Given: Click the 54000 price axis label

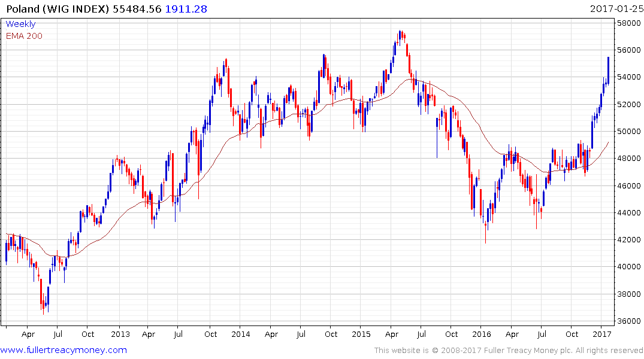Looking at the screenshot, I should click(629, 77).
